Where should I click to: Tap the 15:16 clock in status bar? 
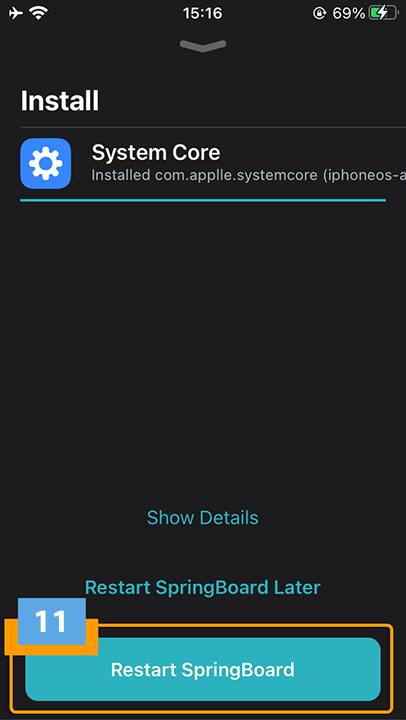coord(203,13)
